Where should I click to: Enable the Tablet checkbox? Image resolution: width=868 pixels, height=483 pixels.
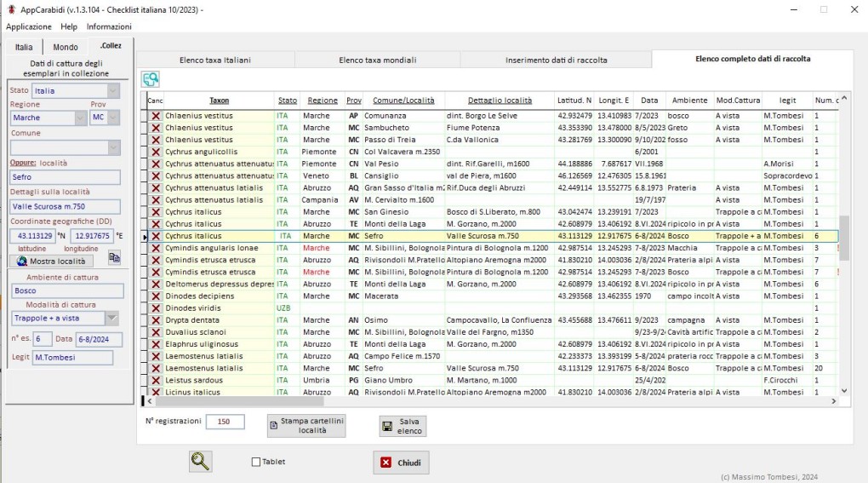tap(256, 462)
